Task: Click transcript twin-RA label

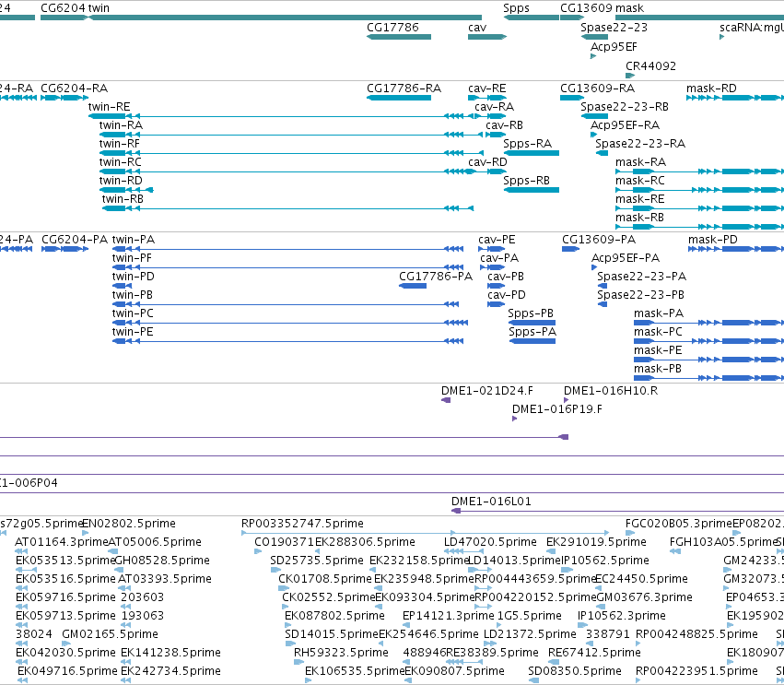Action: (x=121, y=125)
